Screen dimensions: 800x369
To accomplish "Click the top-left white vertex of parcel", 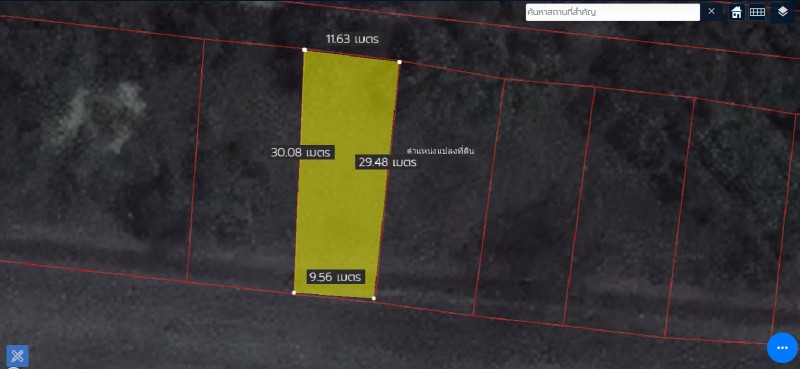I will (x=305, y=50).
